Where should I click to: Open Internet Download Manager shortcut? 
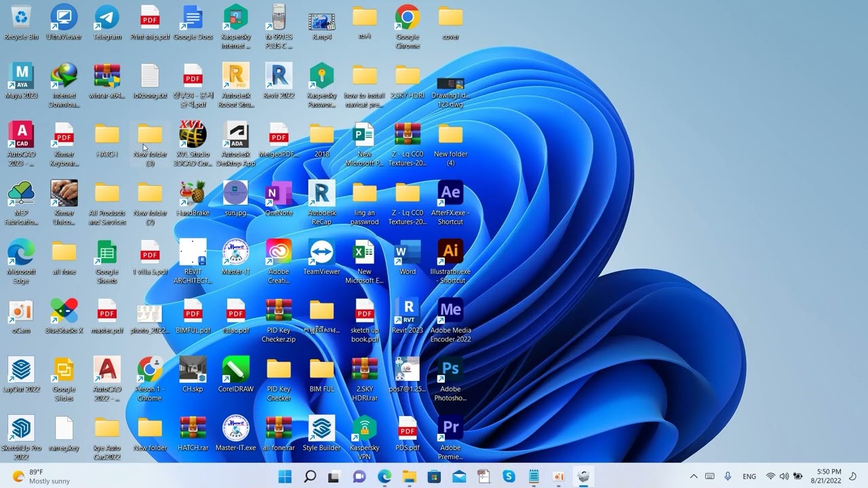64,86
